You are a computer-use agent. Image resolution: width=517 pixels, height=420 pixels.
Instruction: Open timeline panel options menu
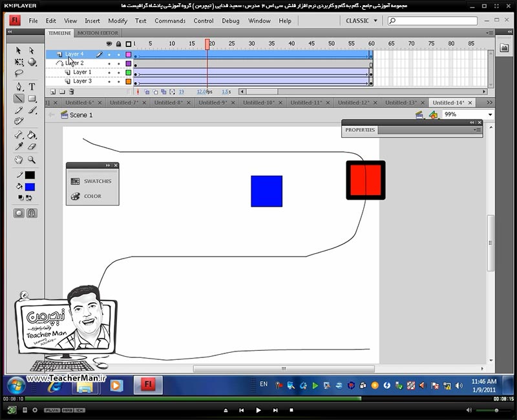(x=489, y=33)
